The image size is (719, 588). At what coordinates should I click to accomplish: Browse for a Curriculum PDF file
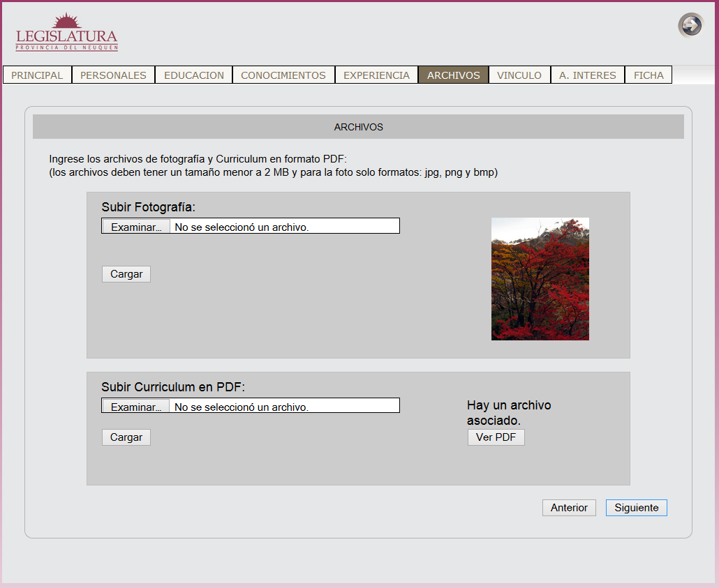[136, 407]
